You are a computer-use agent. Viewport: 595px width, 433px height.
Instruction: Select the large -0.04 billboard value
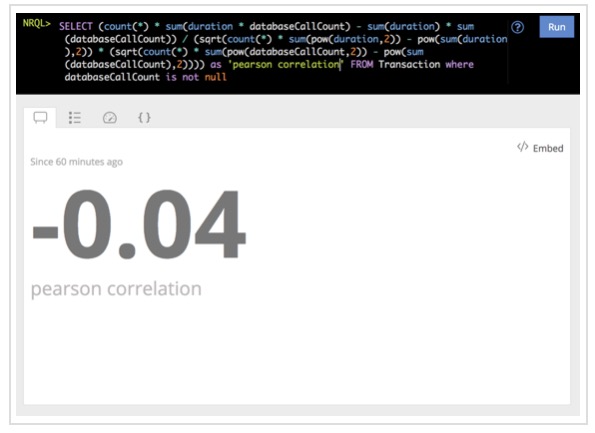(x=139, y=224)
